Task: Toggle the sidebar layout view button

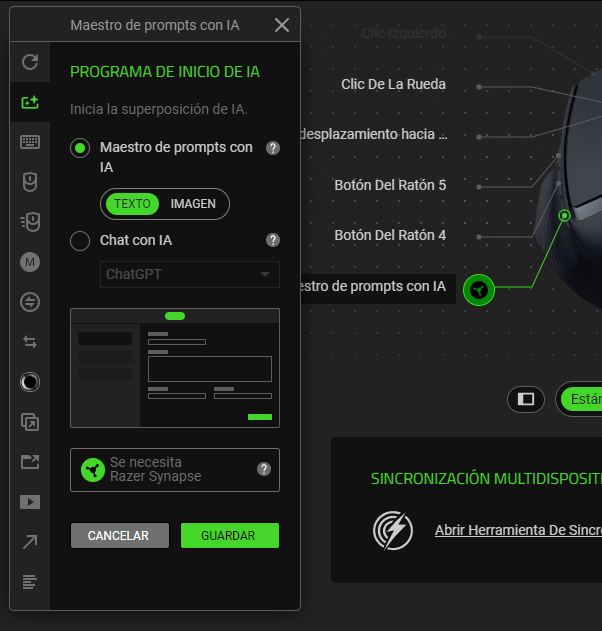Action: [526, 399]
